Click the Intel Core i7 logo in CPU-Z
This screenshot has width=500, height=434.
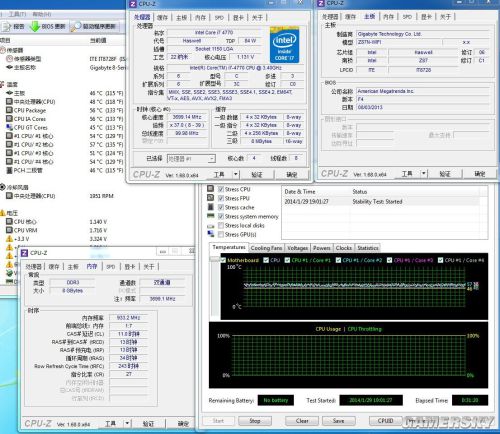click(x=284, y=45)
